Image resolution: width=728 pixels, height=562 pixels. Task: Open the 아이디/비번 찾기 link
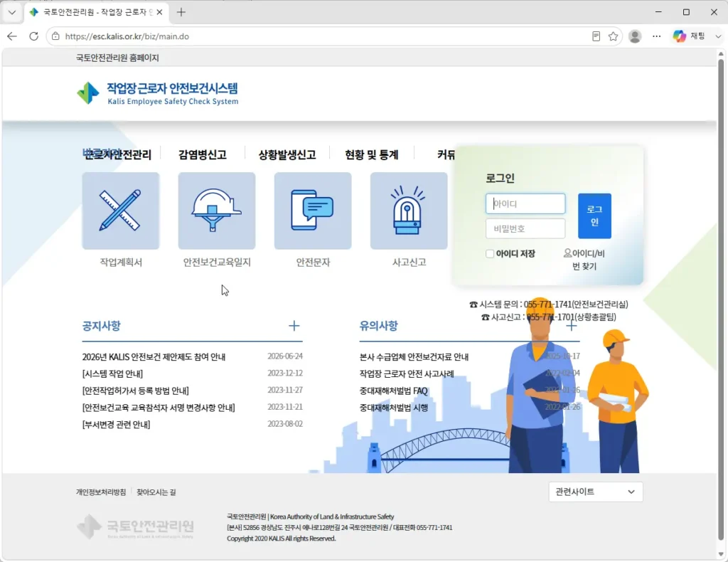[584, 260]
